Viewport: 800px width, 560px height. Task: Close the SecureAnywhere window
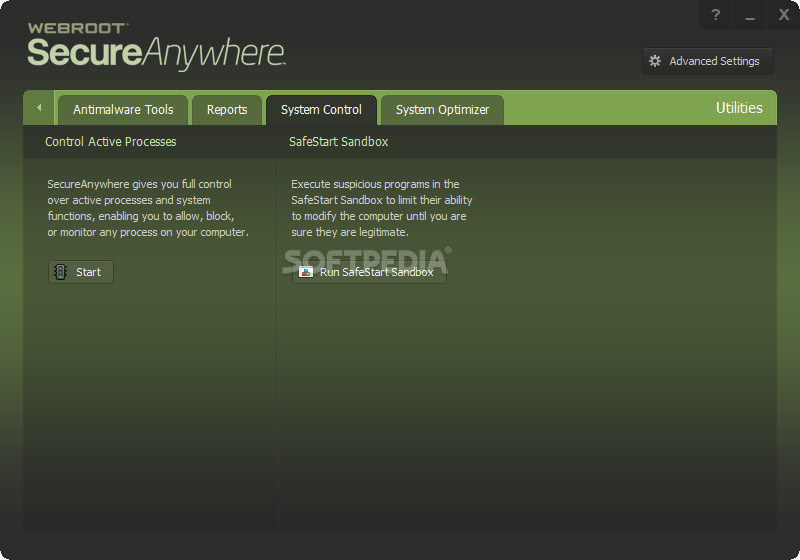(x=784, y=15)
